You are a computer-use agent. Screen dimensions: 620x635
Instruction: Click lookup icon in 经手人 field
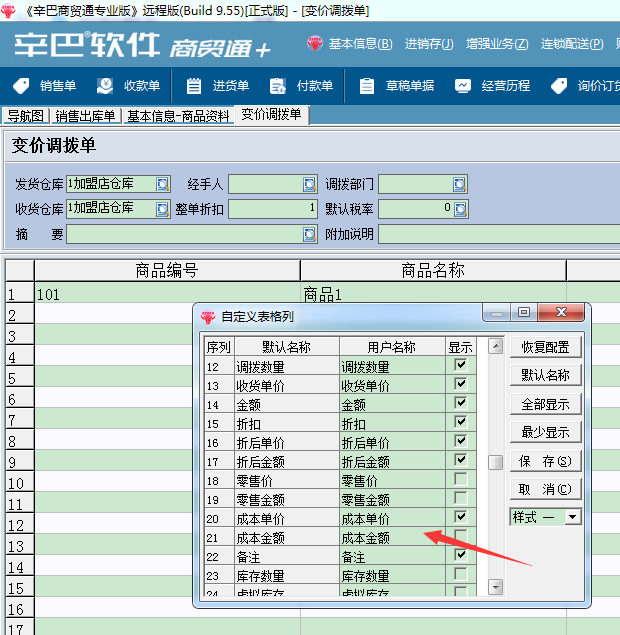coord(310,184)
